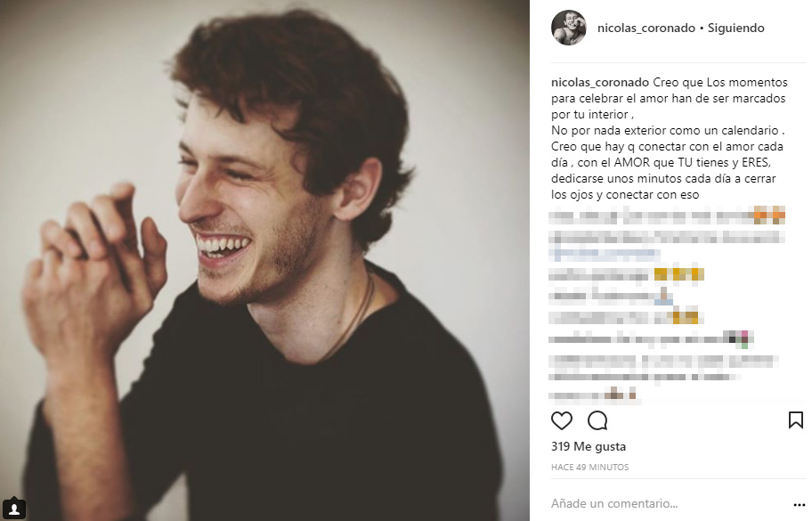View who liked via 319 Me gusta
This screenshot has width=812, height=521.
(589, 446)
